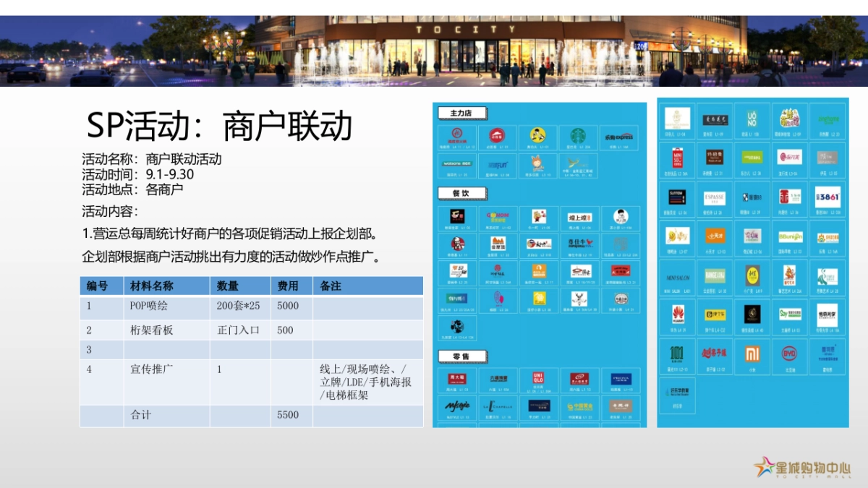
Task: Select the La Chapelle 拉夏贝尔 logo
Action: pyautogui.click(x=498, y=406)
